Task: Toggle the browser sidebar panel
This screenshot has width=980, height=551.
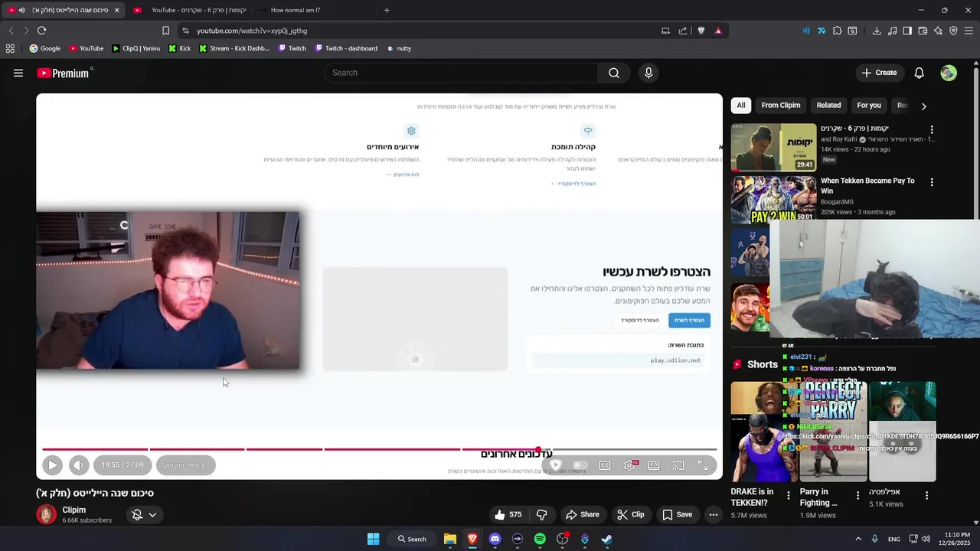Action: [x=907, y=31]
